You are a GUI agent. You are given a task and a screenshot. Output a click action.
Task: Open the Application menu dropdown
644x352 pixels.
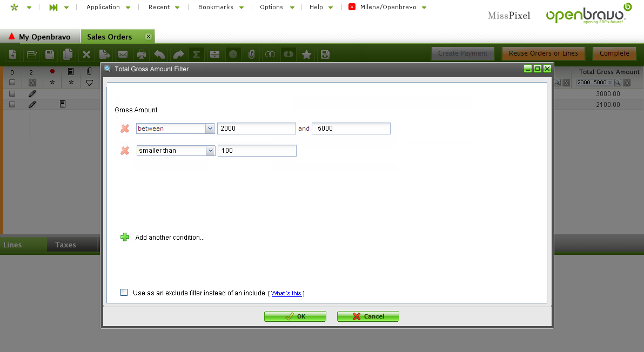click(x=108, y=7)
